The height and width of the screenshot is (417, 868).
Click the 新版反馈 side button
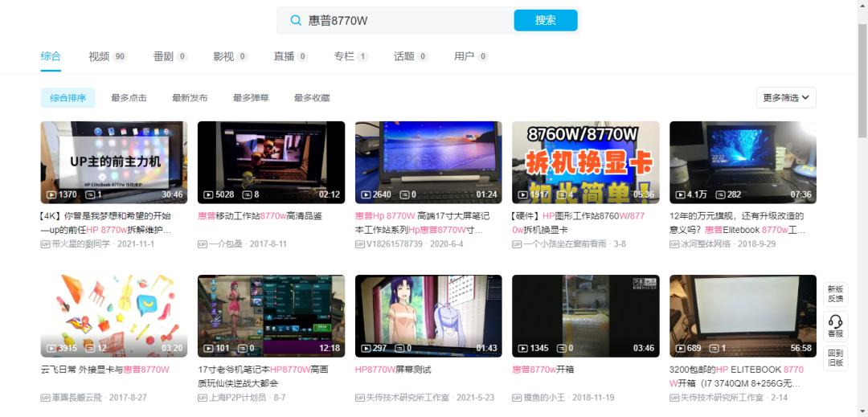coord(835,294)
